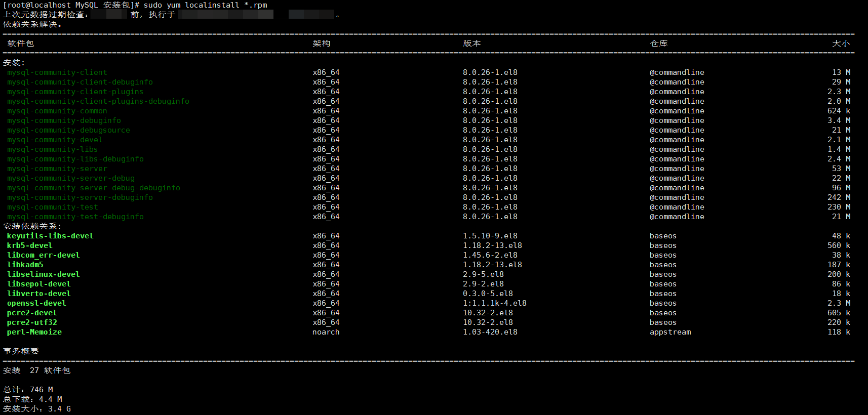Click libverto-devel dependency name
Screen dimensions: 868x415
click(39, 294)
